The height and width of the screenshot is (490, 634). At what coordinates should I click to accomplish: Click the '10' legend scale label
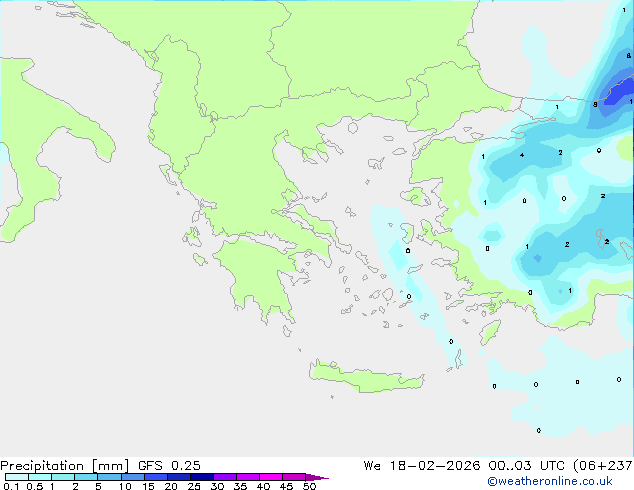[125, 486]
